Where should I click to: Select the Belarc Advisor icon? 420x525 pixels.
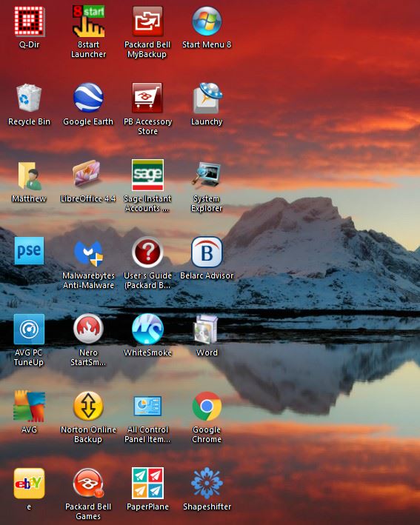tap(207, 252)
